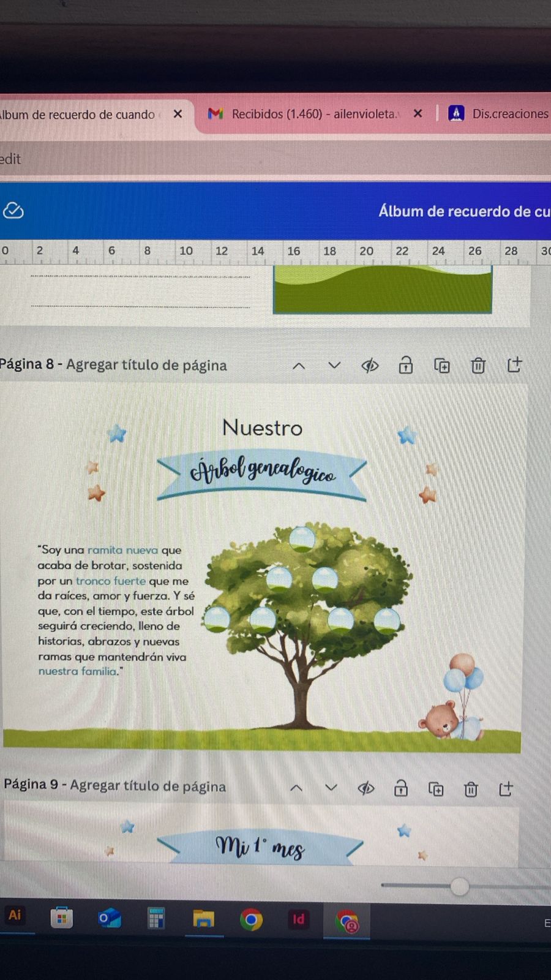Add a new page after Página 9
The image size is (551, 980).
click(x=506, y=789)
